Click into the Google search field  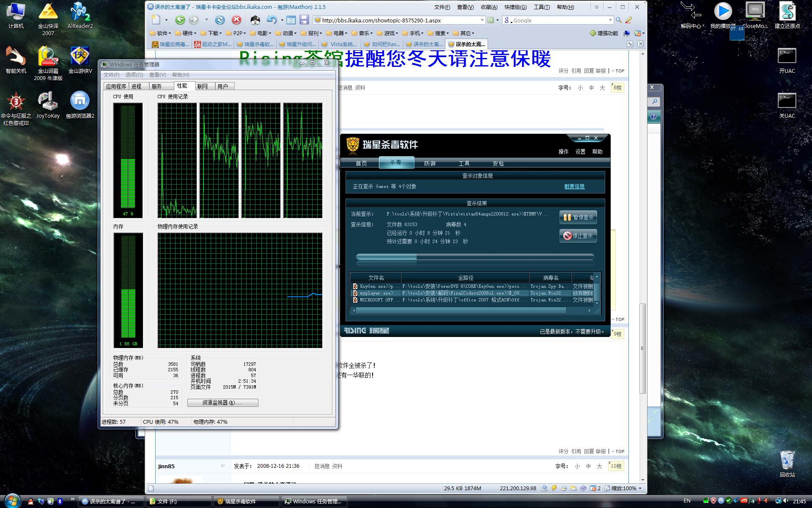(558, 20)
